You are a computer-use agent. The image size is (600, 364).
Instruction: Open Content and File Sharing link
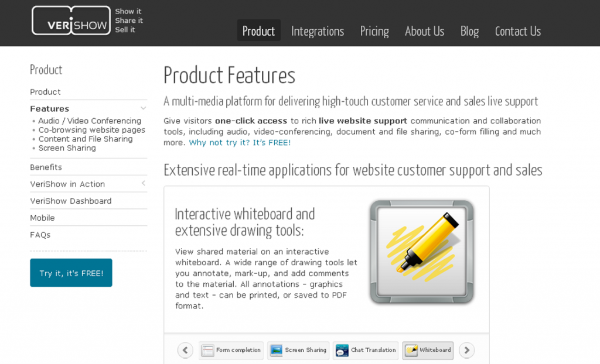point(86,139)
